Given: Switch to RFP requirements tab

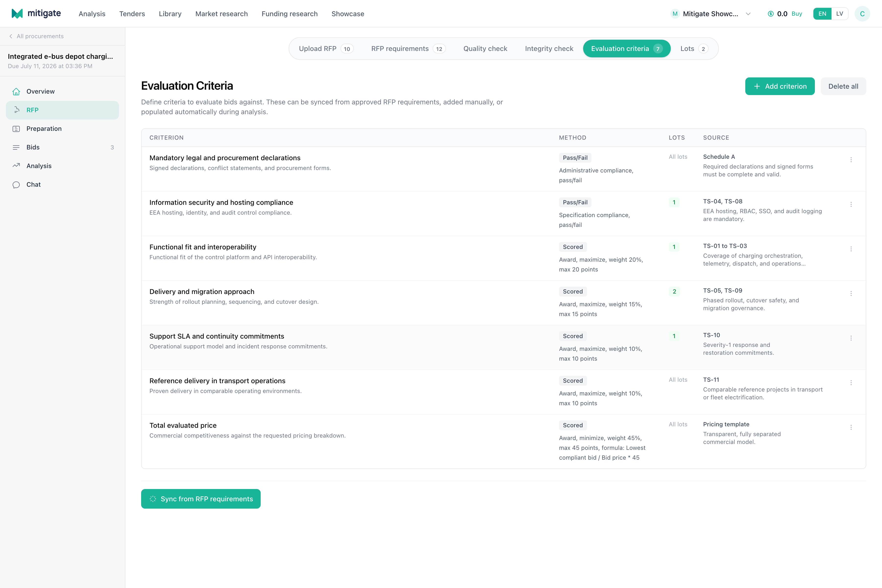Looking at the screenshot, I should 408,49.
